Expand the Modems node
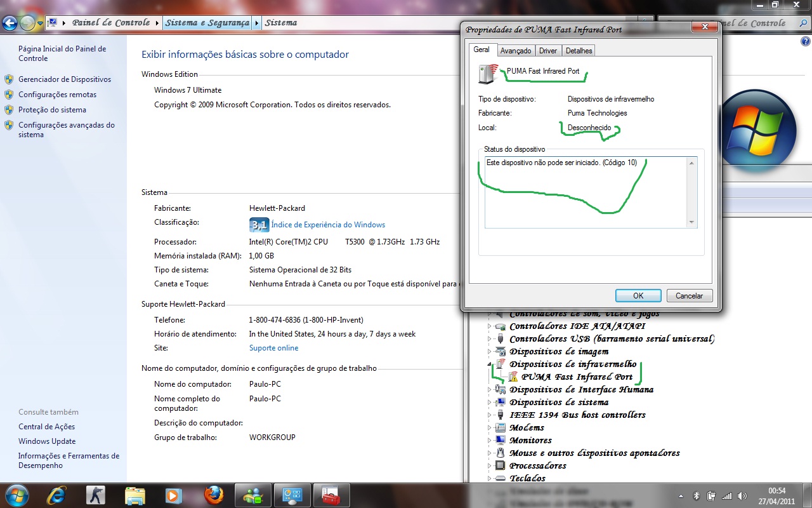This screenshot has height=508, width=812. (489, 428)
